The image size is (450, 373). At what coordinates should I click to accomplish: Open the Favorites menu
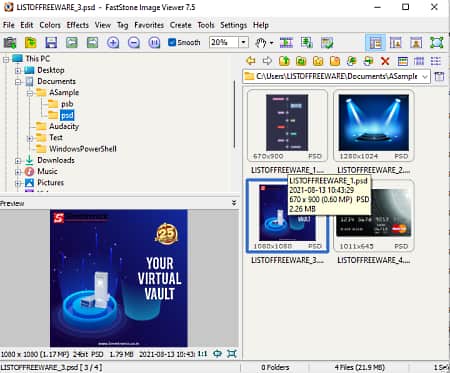coord(149,25)
